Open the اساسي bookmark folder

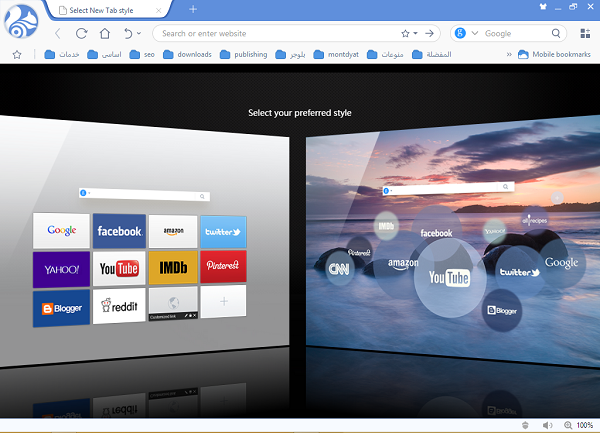(x=104, y=55)
